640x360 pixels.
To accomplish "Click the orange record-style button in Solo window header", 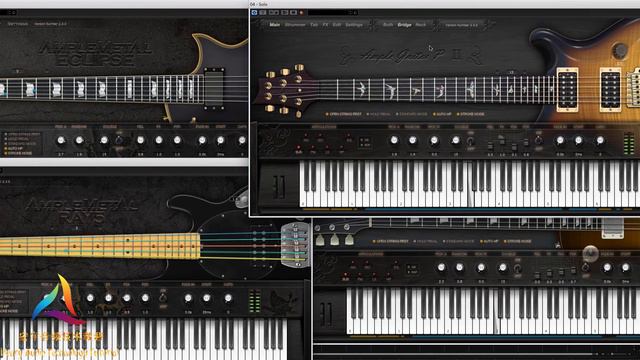I will coord(301,13).
